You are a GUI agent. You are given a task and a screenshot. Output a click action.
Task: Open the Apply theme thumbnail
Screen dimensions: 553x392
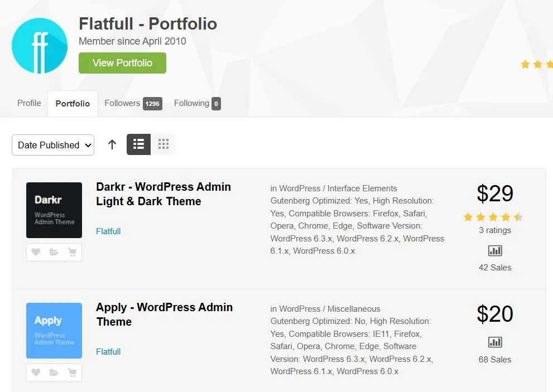tap(54, 331)
